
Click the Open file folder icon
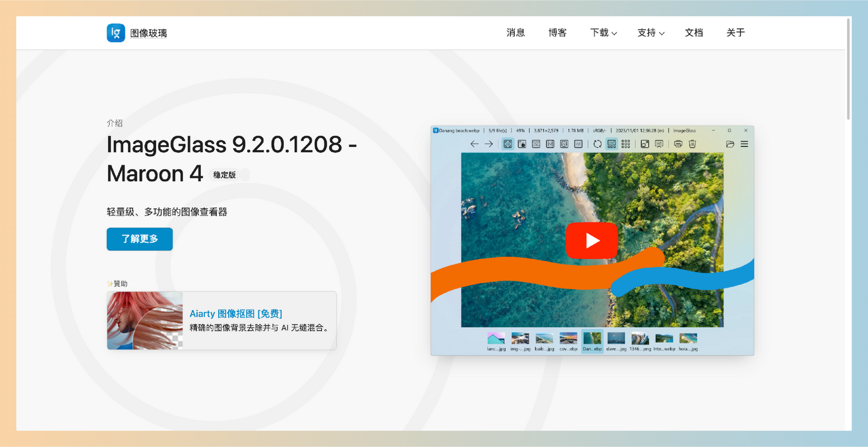[729, 144]
